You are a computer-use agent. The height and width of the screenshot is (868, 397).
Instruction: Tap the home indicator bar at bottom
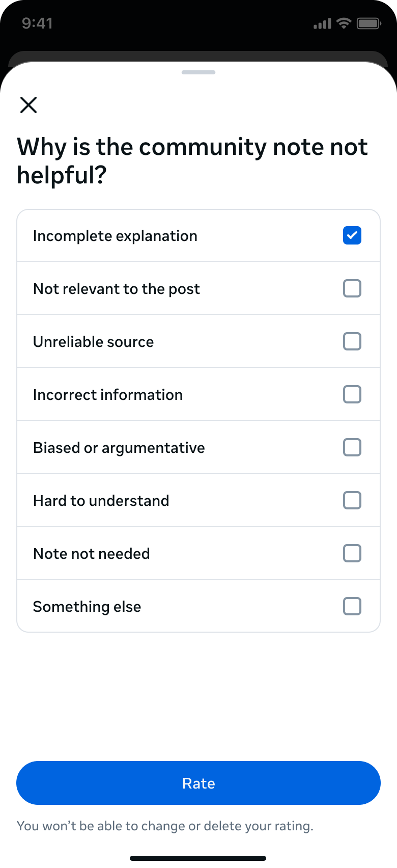point(198,858)
